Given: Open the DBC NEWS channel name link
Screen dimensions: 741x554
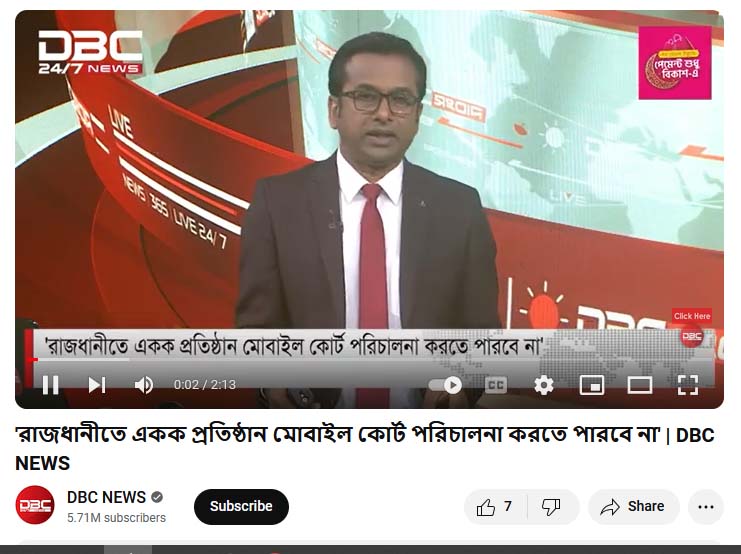Looking at the screenshot, I should click(106, 497).
